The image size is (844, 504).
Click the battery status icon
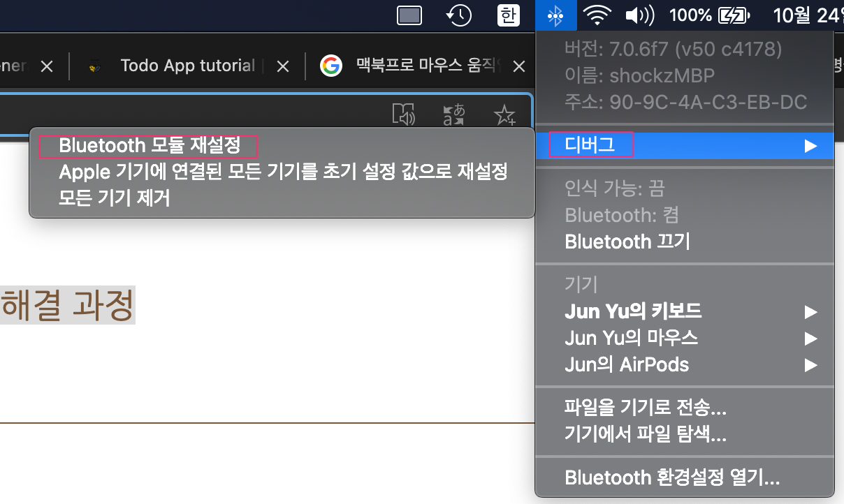point(734,15)
